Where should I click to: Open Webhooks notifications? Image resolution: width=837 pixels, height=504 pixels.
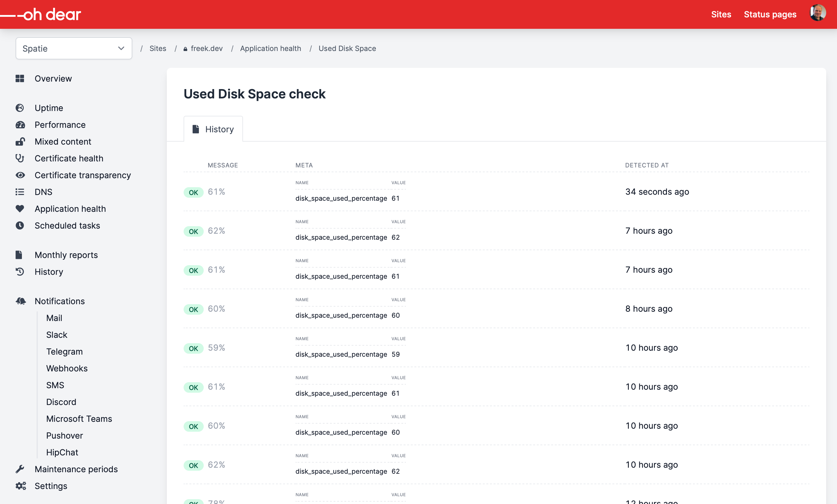[x=67, y=368]
